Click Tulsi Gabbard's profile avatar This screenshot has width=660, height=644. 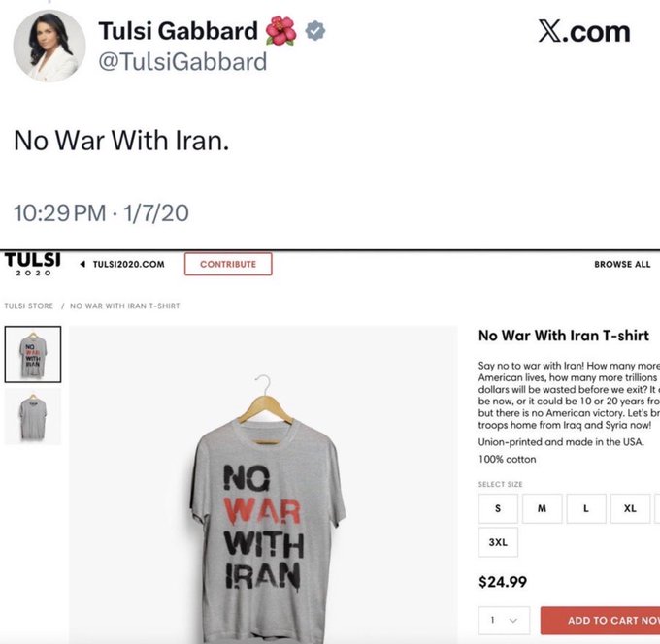click(x=49, y=46)
